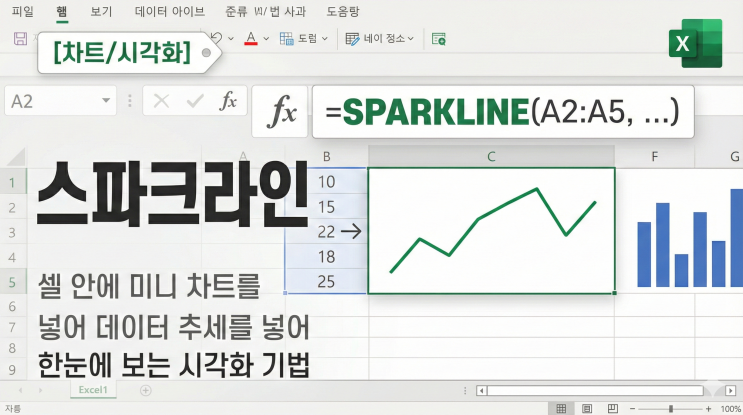
Task: Select the green sparkline chart cell
Action: point(491,231)
